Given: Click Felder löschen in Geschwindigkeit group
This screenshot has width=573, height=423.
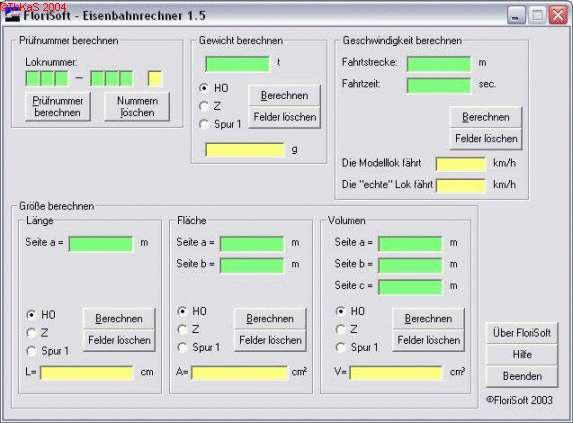Looking at the screenshot, I should pos(486,139).
